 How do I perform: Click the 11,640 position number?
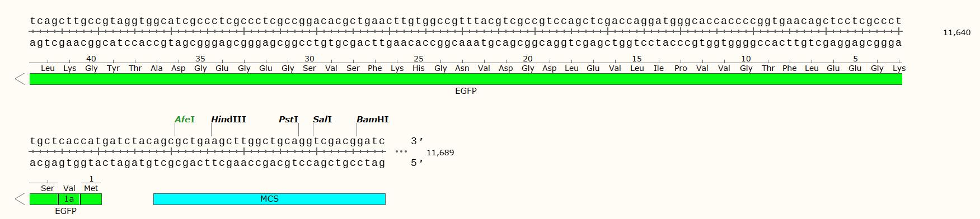click(x=956, y=32)
